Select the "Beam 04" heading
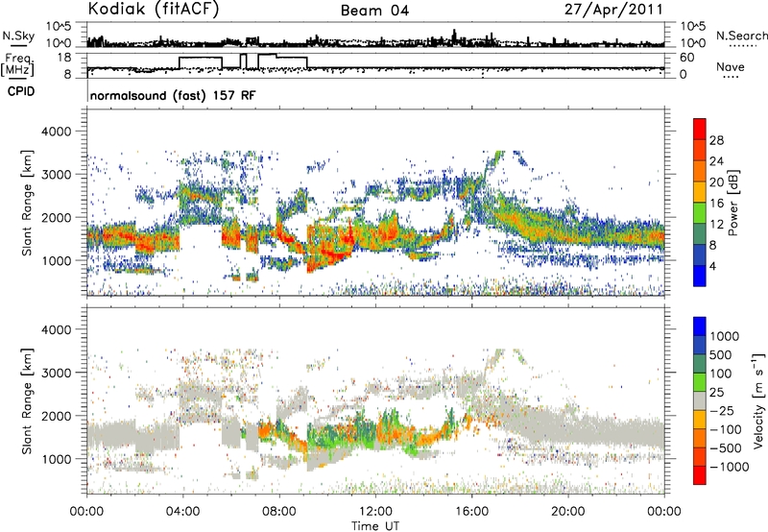This screenshot has width=768, height=532. click(x=374, y=11)
